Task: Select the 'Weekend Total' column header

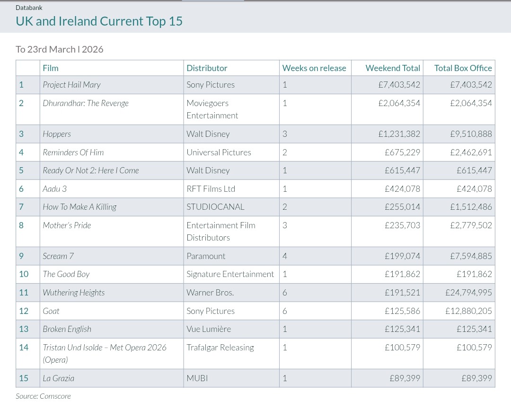Action: [393, 68]
